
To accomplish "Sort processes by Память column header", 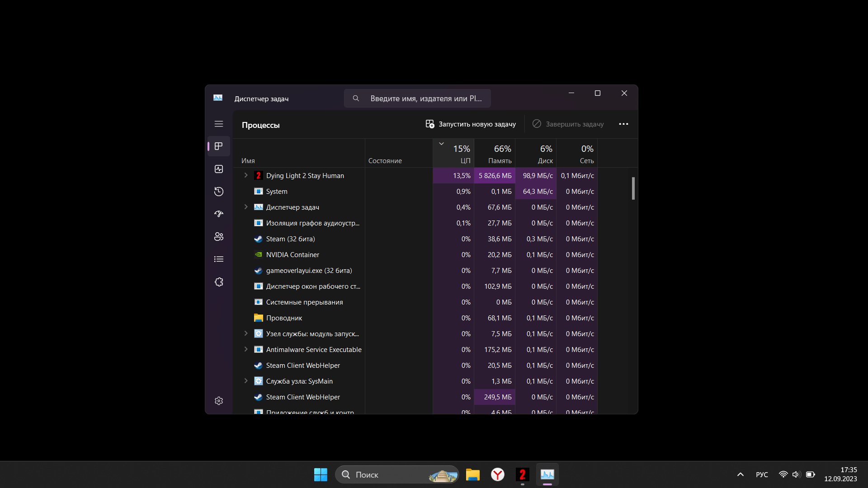I will [495, 153].
